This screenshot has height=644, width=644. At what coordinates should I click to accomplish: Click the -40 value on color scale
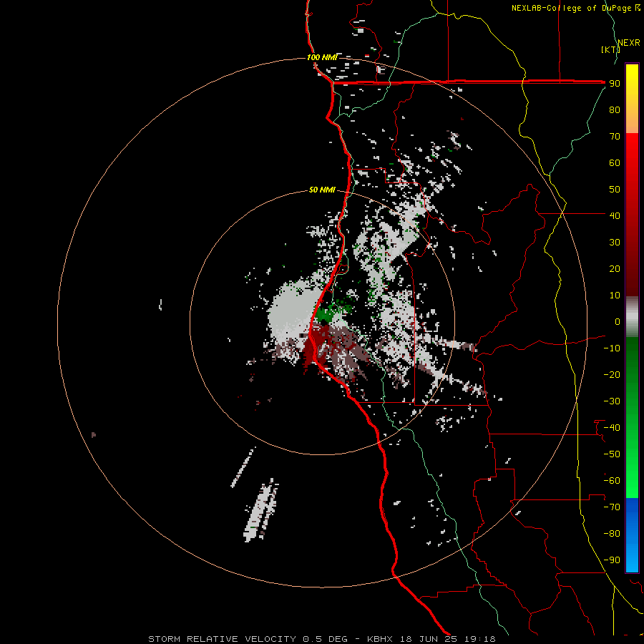pyautogui.click(x=612, y=428)
